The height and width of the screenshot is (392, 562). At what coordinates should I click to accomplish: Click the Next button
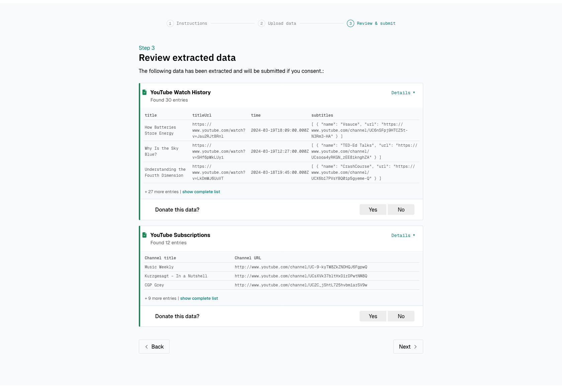tap(408, 347)
